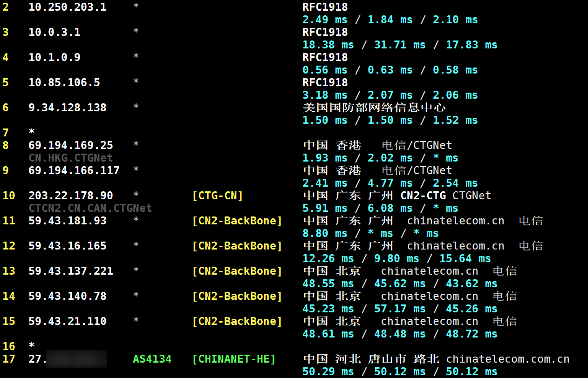Select IP address 59.43.16.165

pos(68,246)
